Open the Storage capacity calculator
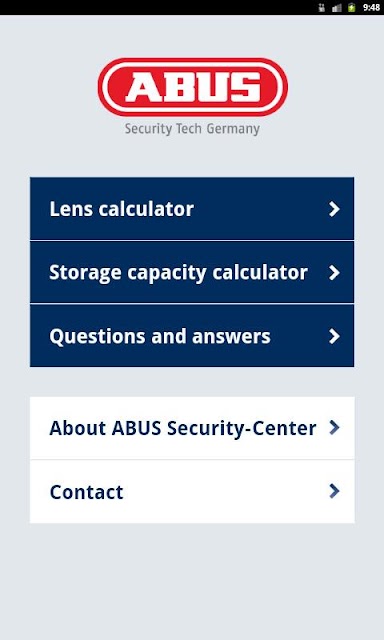 pyautogui.click(x=192, y=272)
